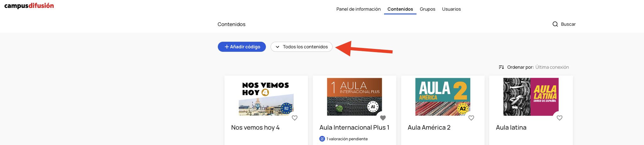644x145 pixels.
Task: Click the Aula Internacional Plus 1 title
Action: pyautogui.click(x=354, y=127)
